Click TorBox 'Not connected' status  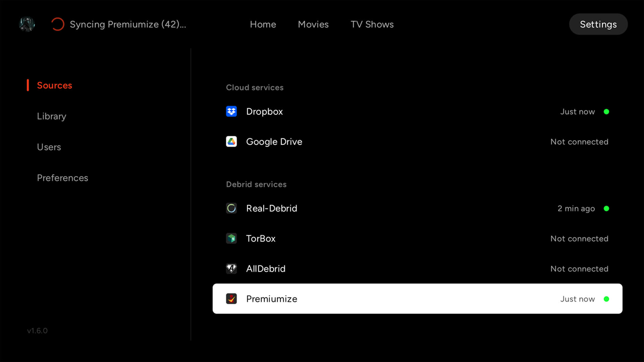click(579, 239)
